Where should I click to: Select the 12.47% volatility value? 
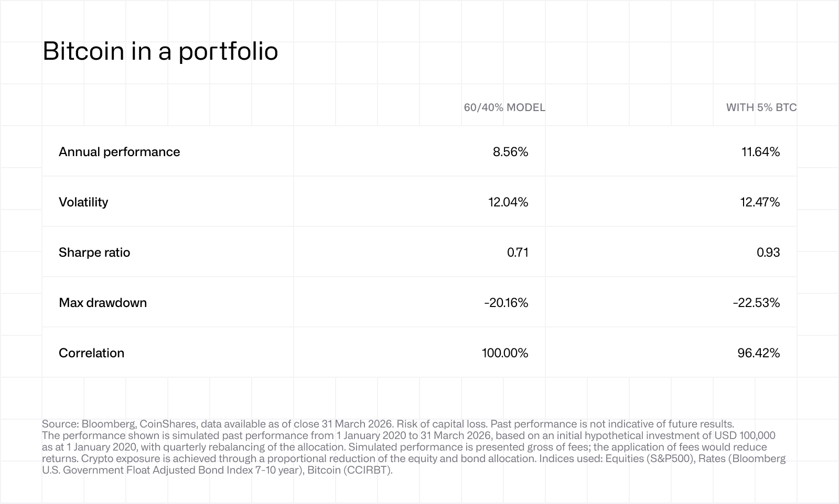pyautogui.click(x=760, y=202)
